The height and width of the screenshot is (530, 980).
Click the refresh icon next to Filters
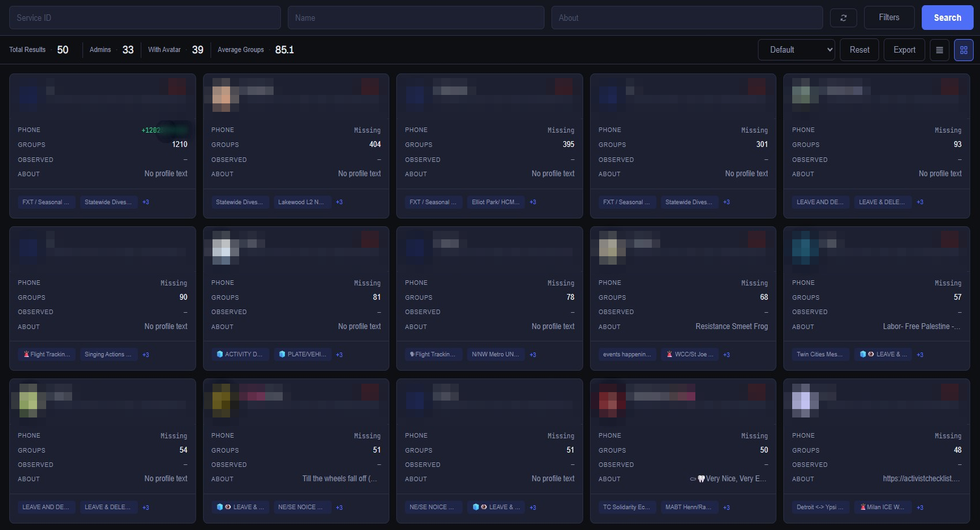pyautogui.click(x=843, y=18)
